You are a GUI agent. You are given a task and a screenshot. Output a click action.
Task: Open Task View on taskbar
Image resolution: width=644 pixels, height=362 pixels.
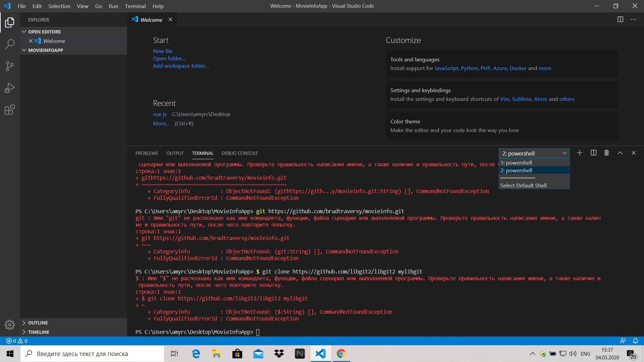click(x=174, y=354)
